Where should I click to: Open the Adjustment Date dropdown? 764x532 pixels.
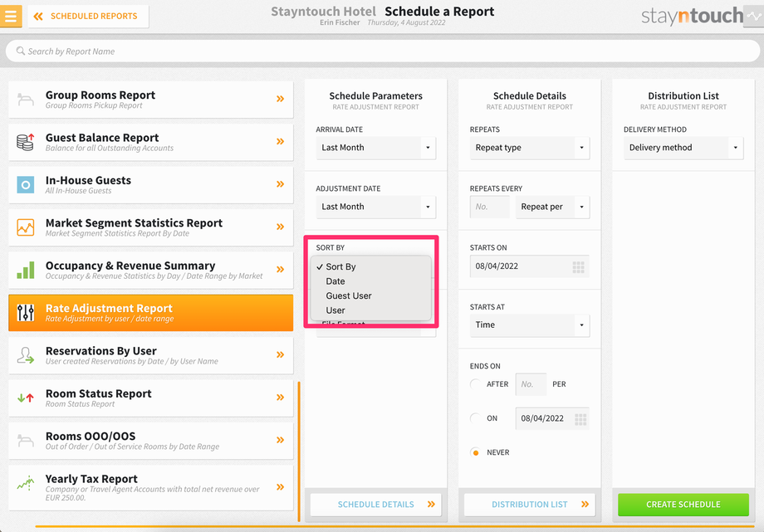tap(375, 207)
